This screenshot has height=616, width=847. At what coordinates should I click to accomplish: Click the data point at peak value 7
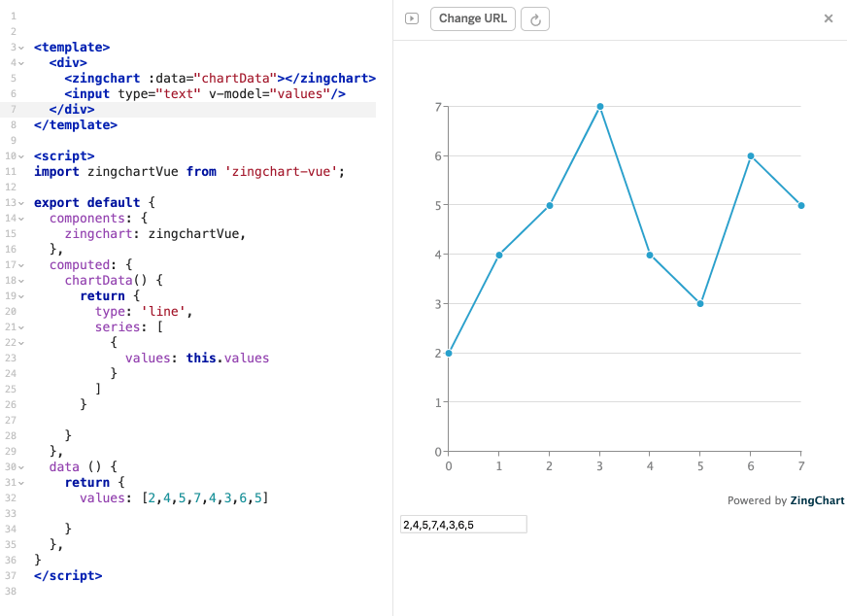599,107
